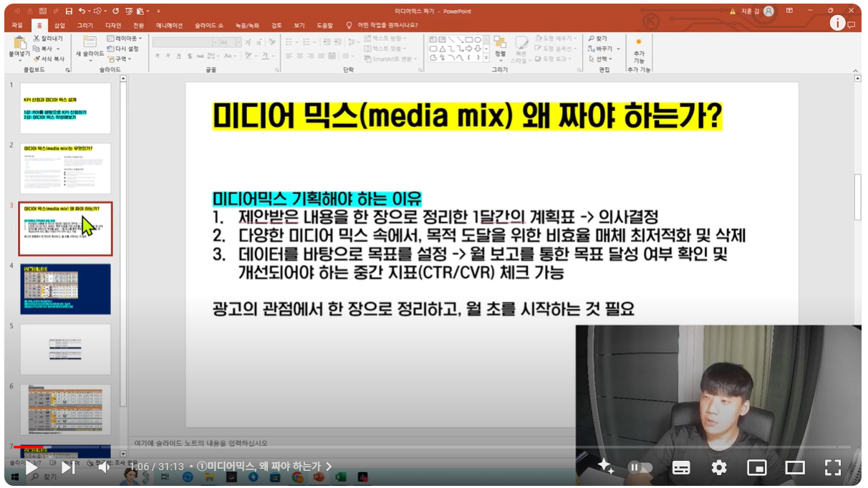Image resolution: width=868 pixels, height=488 pixels.
Task: Enable theater mode
Action: click(795, 468)
